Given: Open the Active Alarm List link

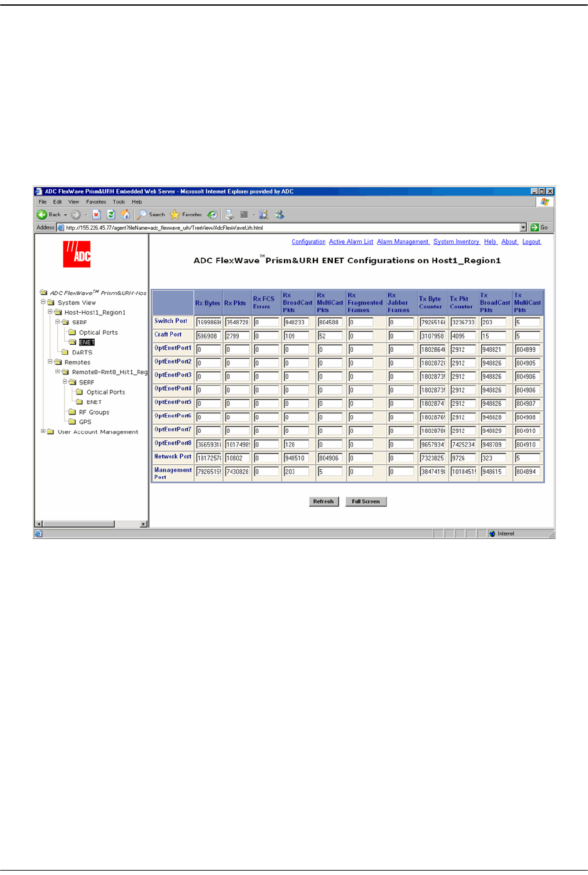Looking at the screenshot, I should (351, 242).
